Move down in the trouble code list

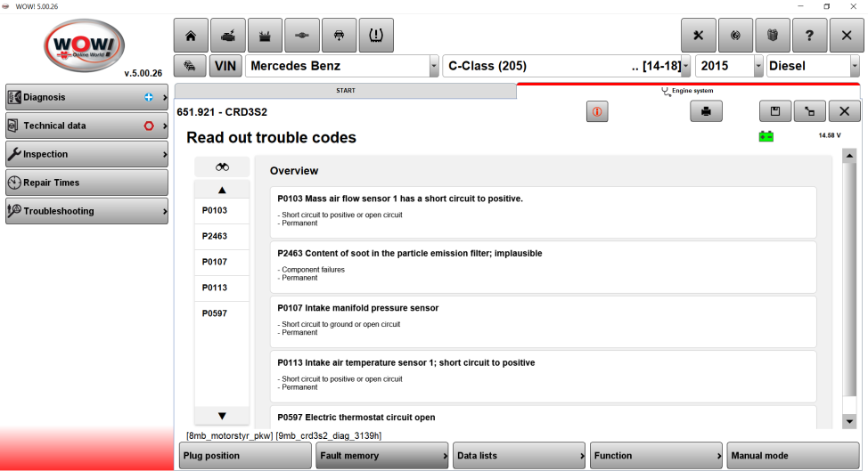[x=222, y=416]
